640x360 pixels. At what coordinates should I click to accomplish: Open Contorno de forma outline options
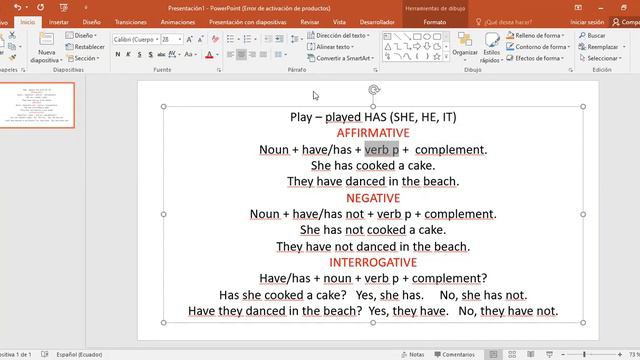click(538, 47)
